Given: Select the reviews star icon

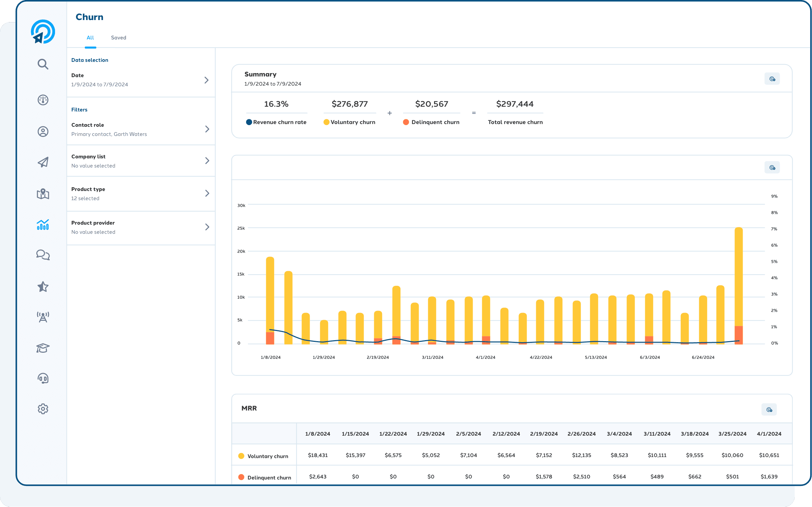Looking at the screenshot, I should click(43, 287).
